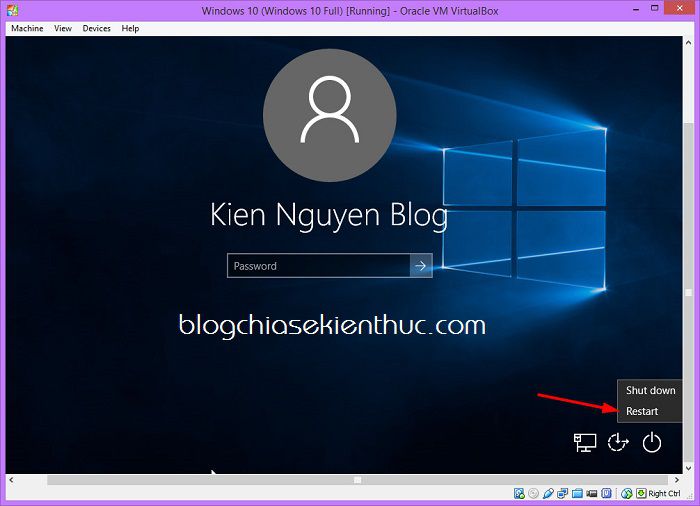Screen dimensions: 700x506
Task: Close the VirtualBox window
Action: [680, 8]
